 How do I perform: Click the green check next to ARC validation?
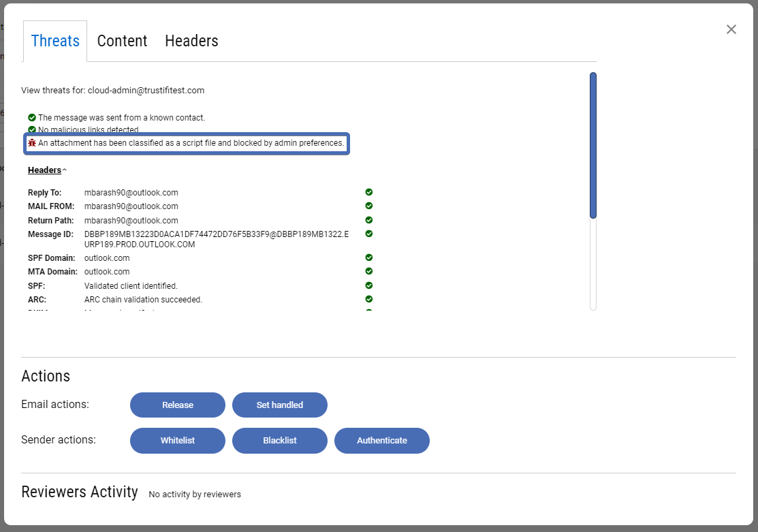click(368, 299)
